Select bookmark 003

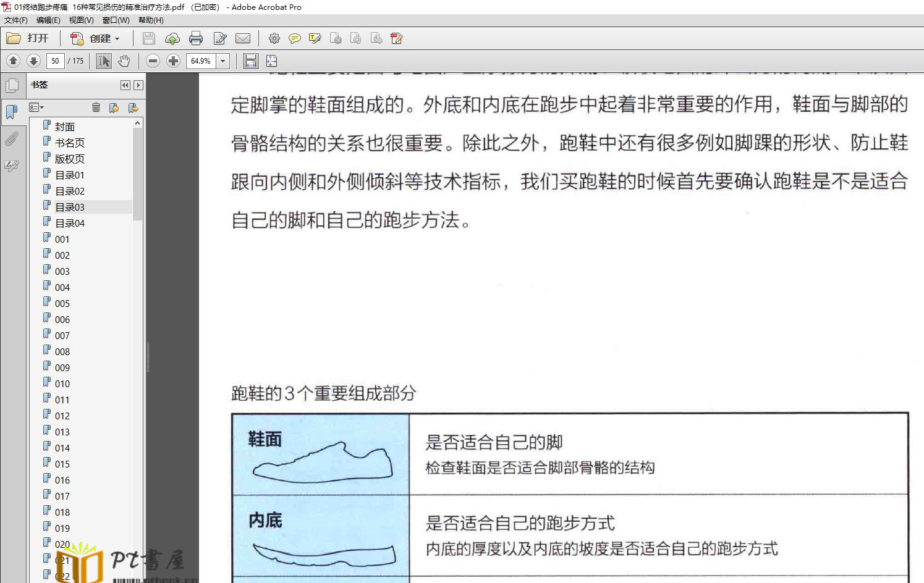tap(62, 271)
